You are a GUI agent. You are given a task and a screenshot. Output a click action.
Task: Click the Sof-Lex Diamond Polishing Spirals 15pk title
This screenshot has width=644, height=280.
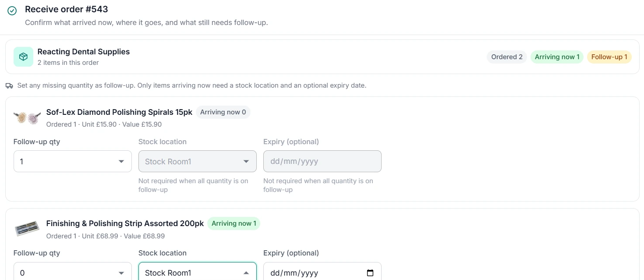point(119,112)
